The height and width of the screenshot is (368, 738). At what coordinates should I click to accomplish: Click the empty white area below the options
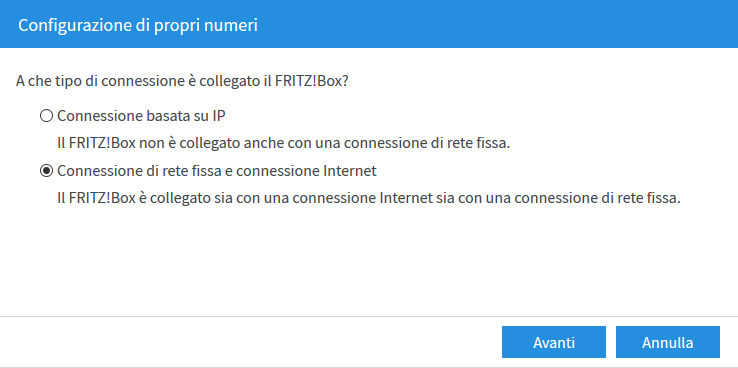(369, 261)
